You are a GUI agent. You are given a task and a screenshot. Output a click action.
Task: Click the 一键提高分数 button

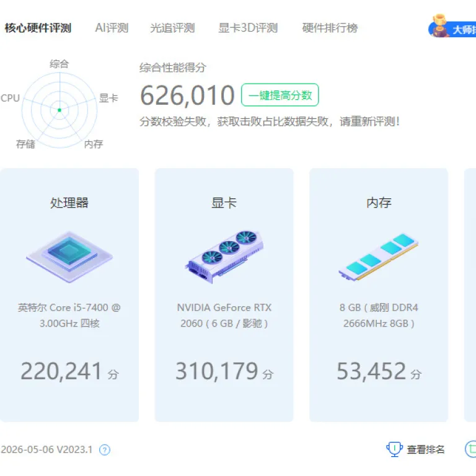pos(280,95)
